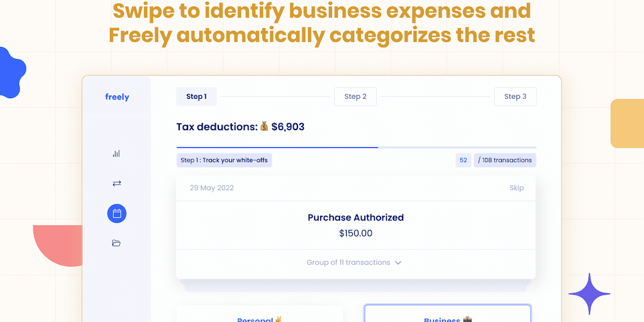Expand the Group of 11 transactions chevron
This screenshot has height=322, width=644.
tap(398, 263)
